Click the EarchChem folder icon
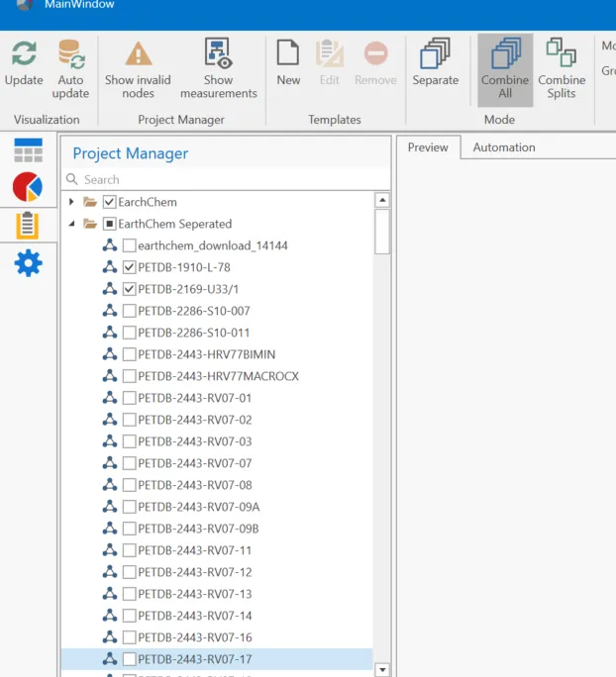616x677 pixels. (x=90, y=202)
